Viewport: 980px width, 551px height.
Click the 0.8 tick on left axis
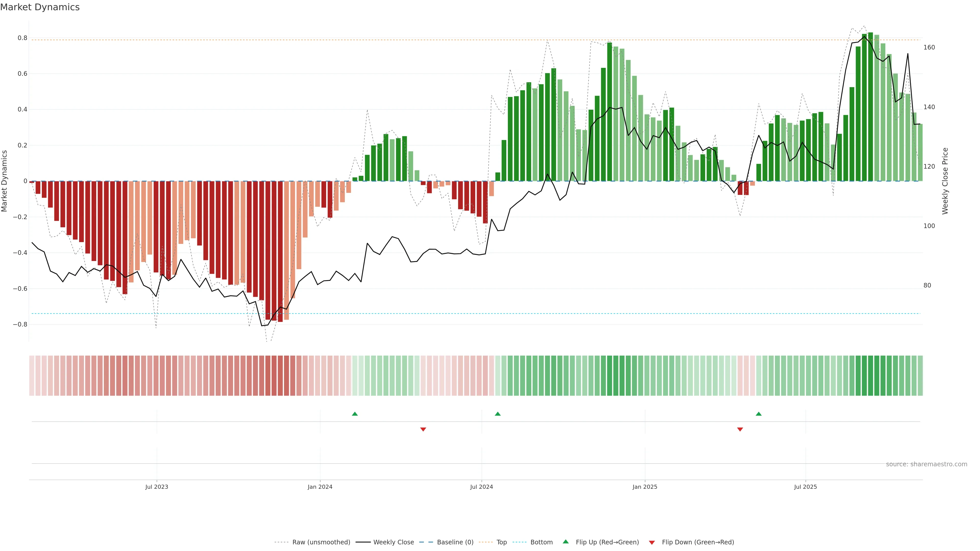(22, 38)
